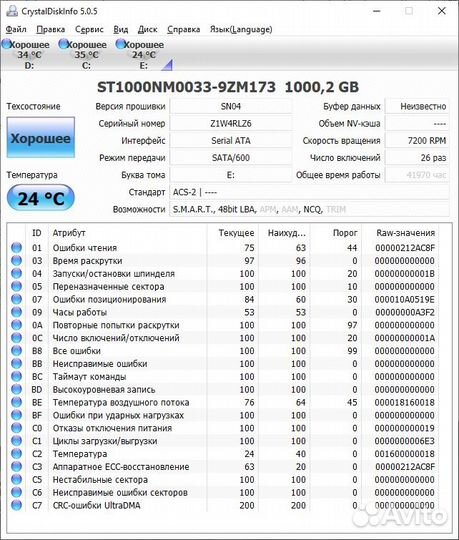Image resolution: width=459 pixels, height=540 pixels.
Task: Click the drive letter field E:
Action: 231,175
